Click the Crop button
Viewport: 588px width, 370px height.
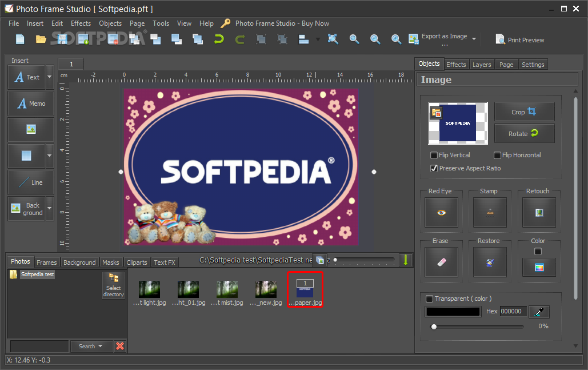[x=524, y=112]
